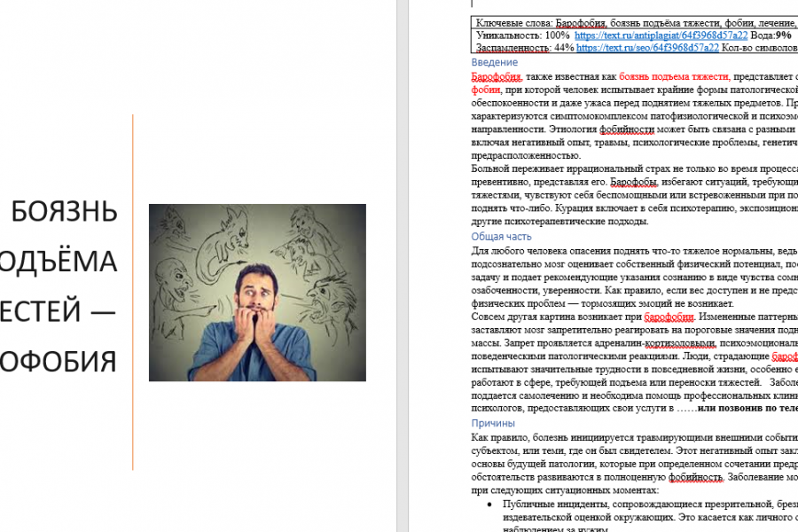This screenshot has height=532, width=798.
Task: Click the heading Введение
Action: pyautogui.click(x=494, y=62)
